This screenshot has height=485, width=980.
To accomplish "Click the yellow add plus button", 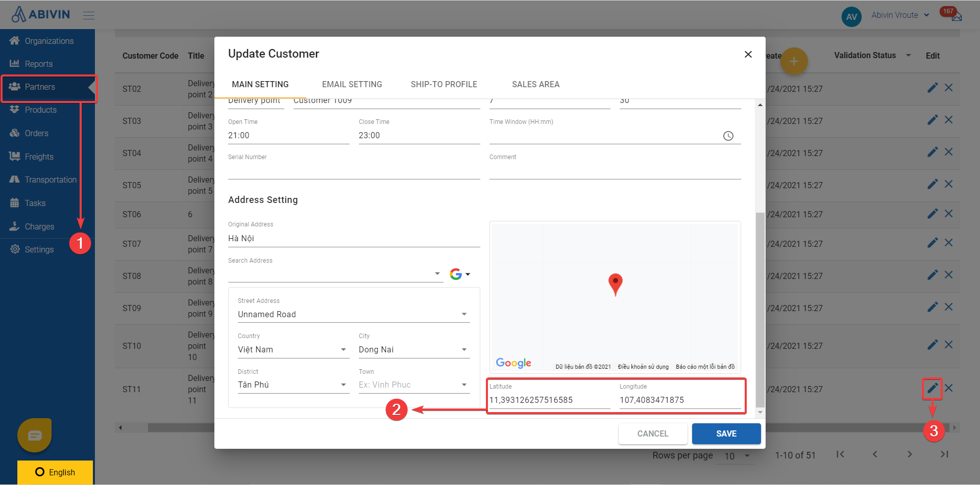I will click(794, 62).
